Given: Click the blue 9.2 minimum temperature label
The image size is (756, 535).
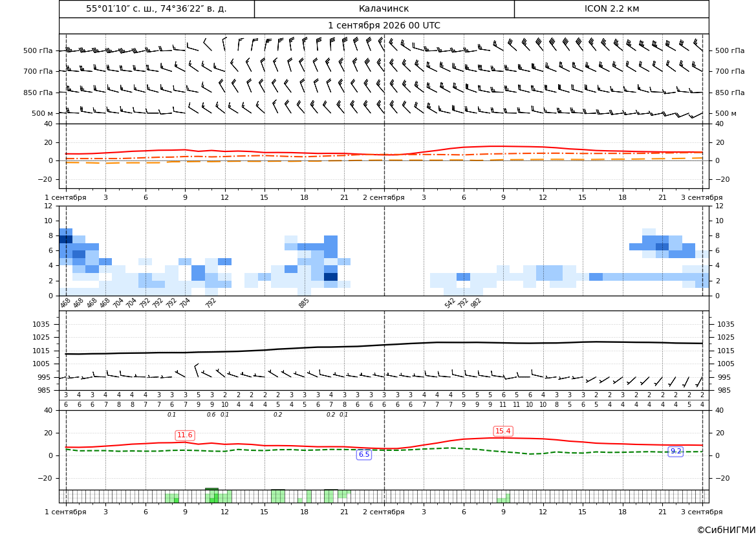Looking at the screenshot, I should coord(676,451).
